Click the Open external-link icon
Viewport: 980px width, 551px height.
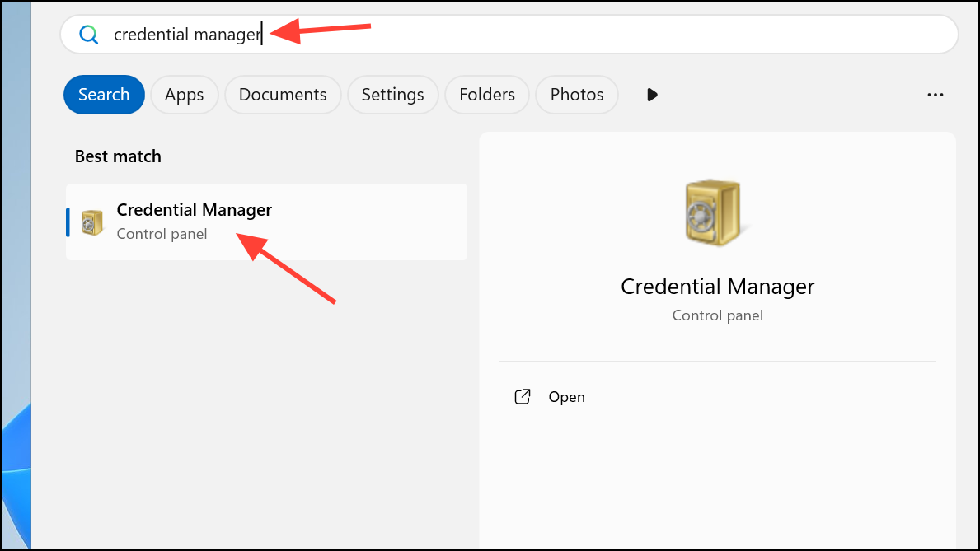pyautogui.click(x=522, y=397)
